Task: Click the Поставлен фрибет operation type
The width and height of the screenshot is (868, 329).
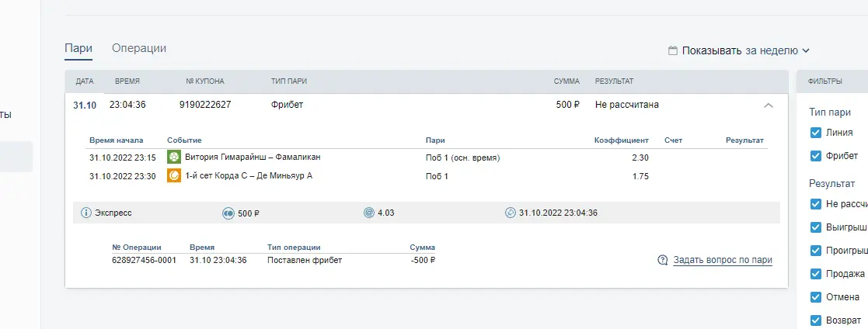Action: pyautogui.click(x=305, y=260)
